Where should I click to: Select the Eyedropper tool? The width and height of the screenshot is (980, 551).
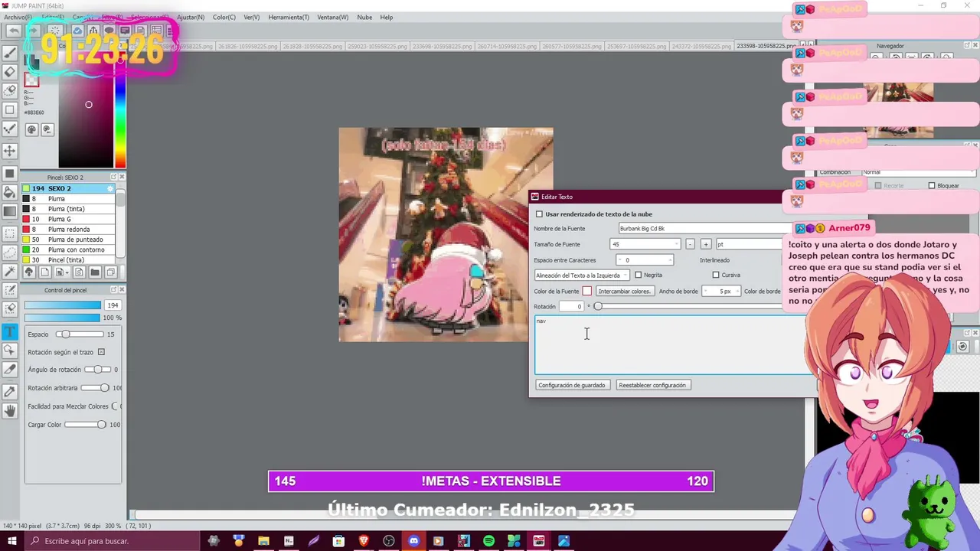coord(10,392)
